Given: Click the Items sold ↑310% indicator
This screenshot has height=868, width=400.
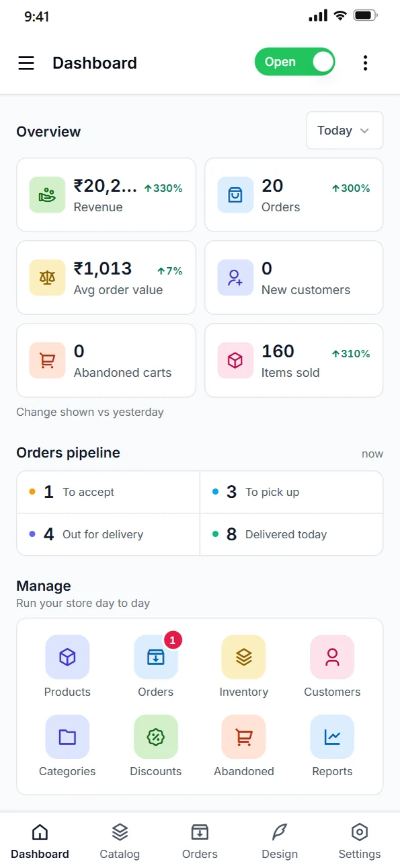Looking at the screenshot, I should pyautogui.click(x=351, y=354).
